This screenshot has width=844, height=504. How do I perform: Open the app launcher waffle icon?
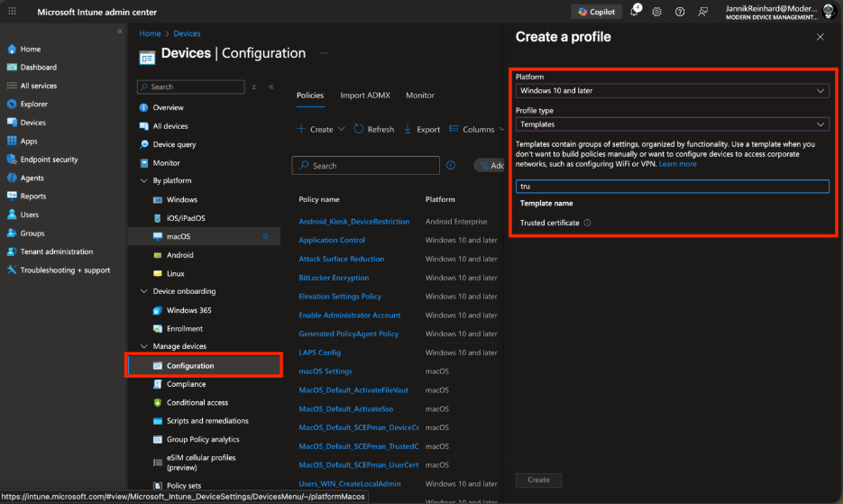pos(13,12)
